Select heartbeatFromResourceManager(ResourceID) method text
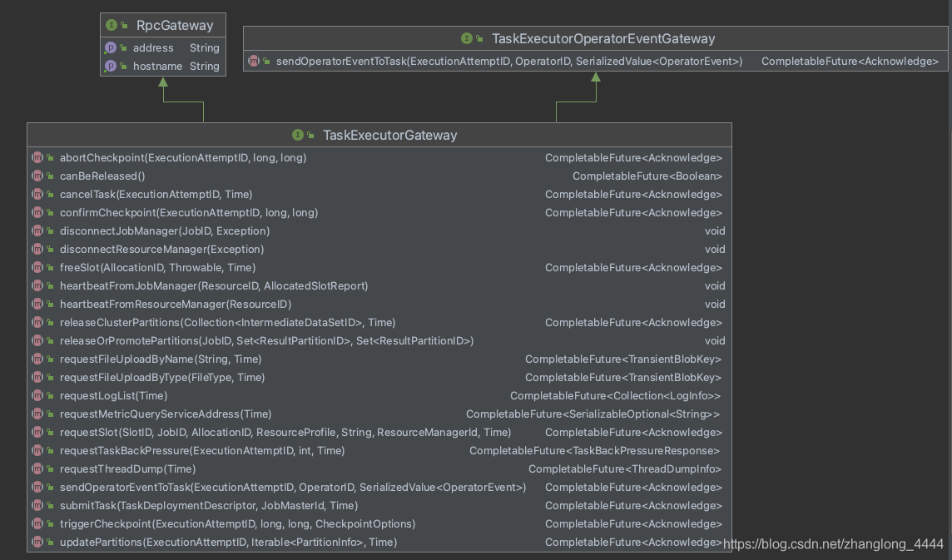Viewport: 952px width, 560px height. coord(176,305)
